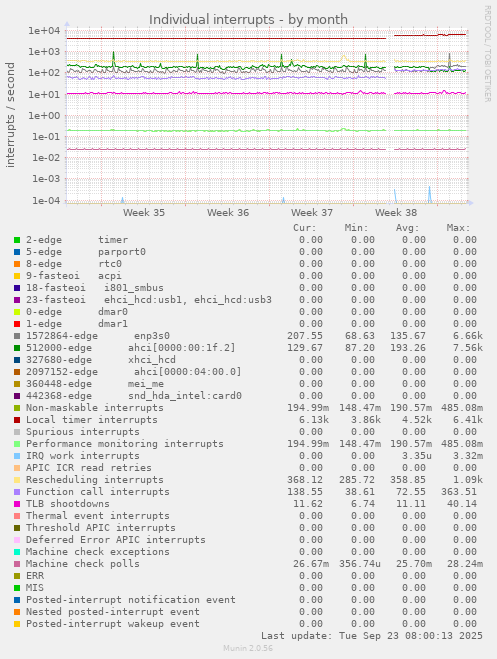Screen dimensions: 497x659
Task: Click the Machine check polls color swatch
Action: click(17, 564)
